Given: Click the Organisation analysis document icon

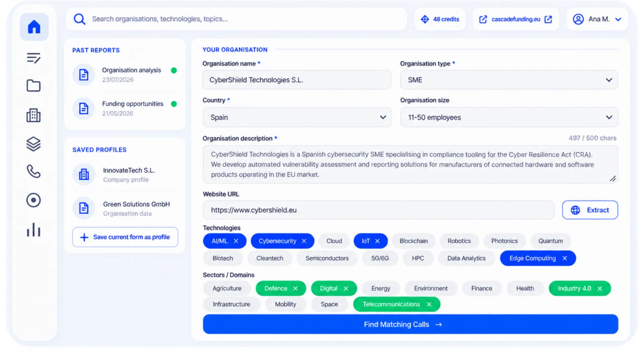Looking at the screenshot, I should [84, 74].
